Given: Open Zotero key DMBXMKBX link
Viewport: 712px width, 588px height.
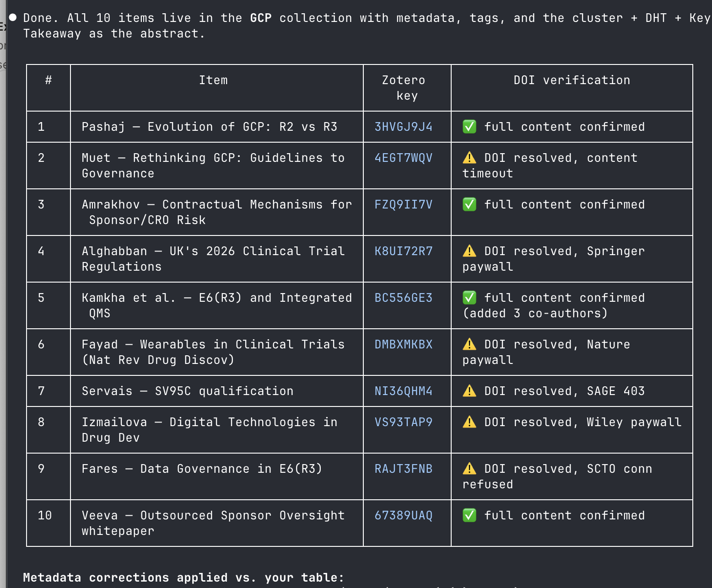Looking at the screenshot, I should tap(403, 344).
